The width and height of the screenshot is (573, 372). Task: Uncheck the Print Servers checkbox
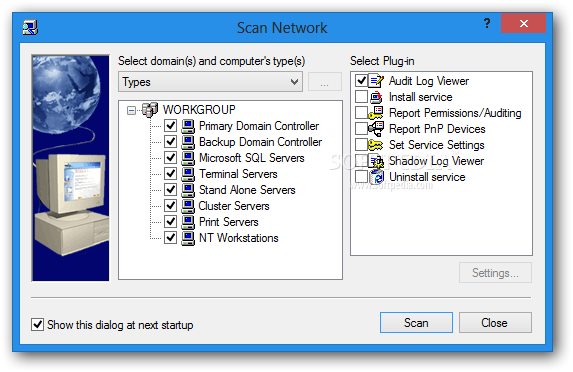pyautogui.click(x=171, y=222)
